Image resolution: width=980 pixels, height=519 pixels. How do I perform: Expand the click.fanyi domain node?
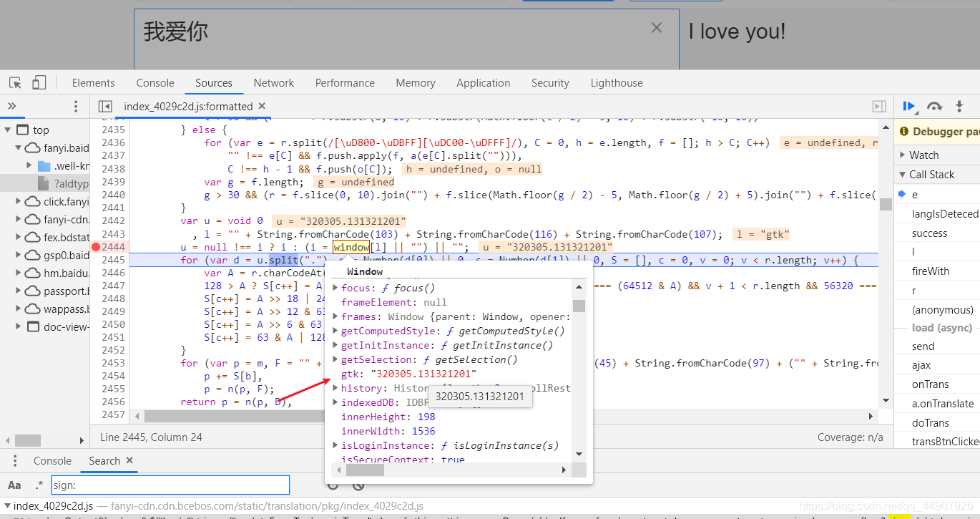[x=19, y=202]
